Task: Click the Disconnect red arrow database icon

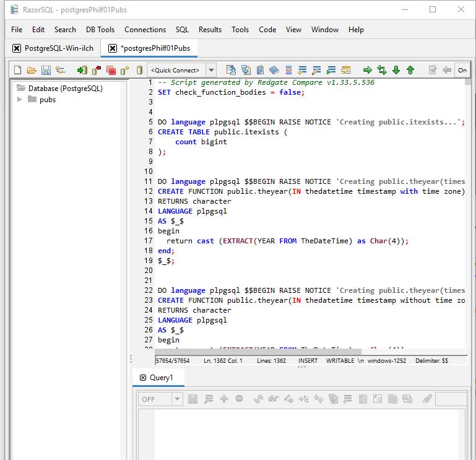Action: 97,70
